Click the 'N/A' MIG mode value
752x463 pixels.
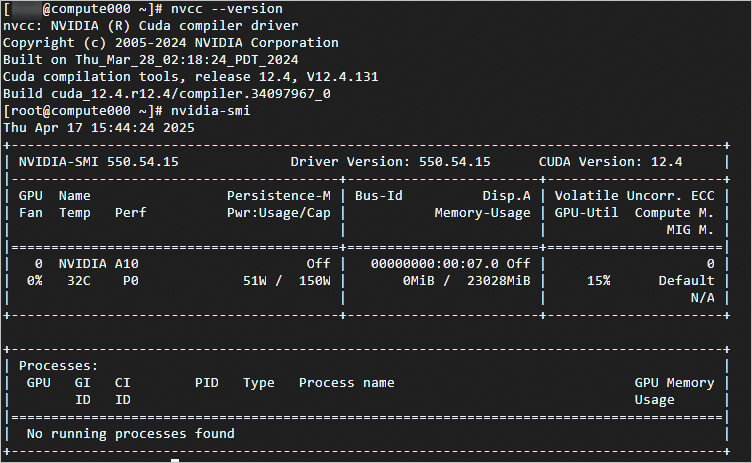point(702,298)
